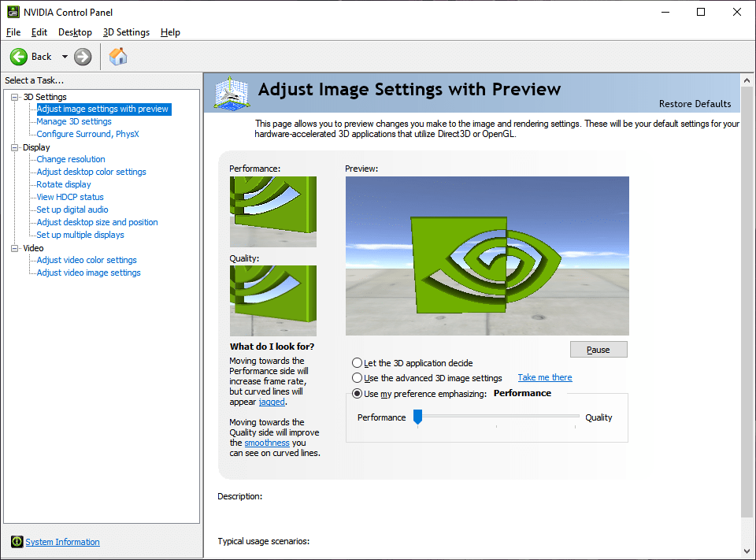Viewport: 756px width, 560px height.
Task: Click the 3D logo preview image
Action: pyautogui.click(x=487, y=256)
